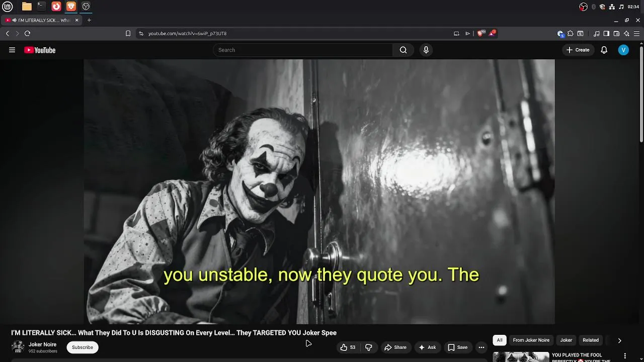Screen dimensions: 644x362
Task: Click the media control music note in browser toolbar
Action: pos(596,34)
